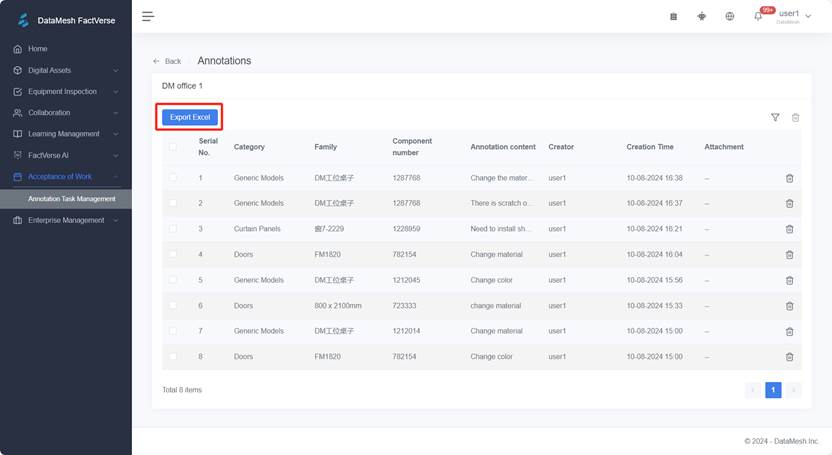Click page 1 in pagination

(x=773, y=390)
